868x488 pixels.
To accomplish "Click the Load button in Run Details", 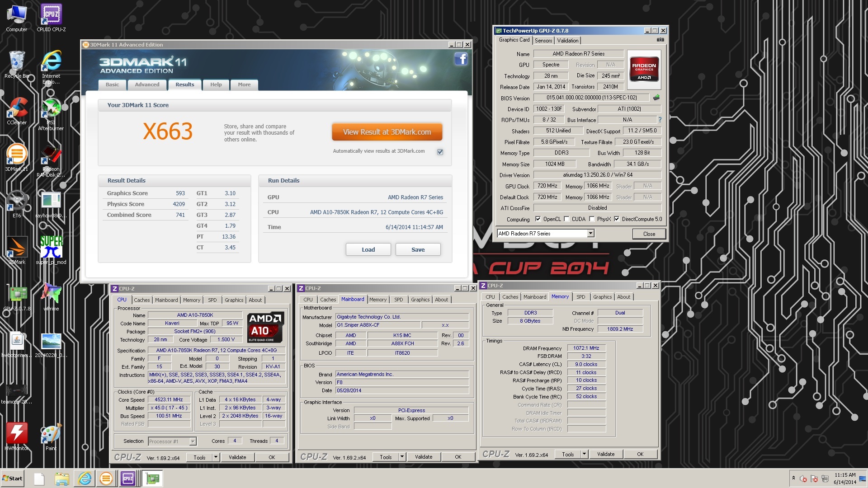I will pyautogui.click(x=368, y=249).
